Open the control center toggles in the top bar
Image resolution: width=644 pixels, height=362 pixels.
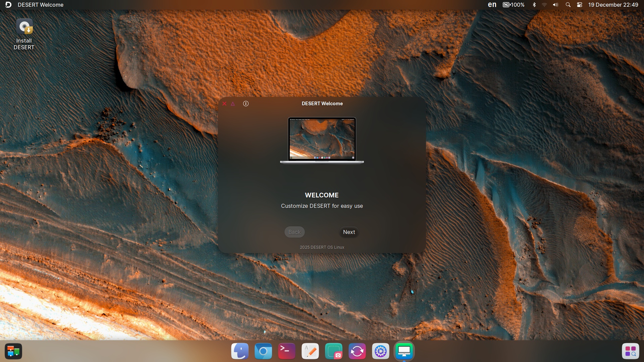579,5
